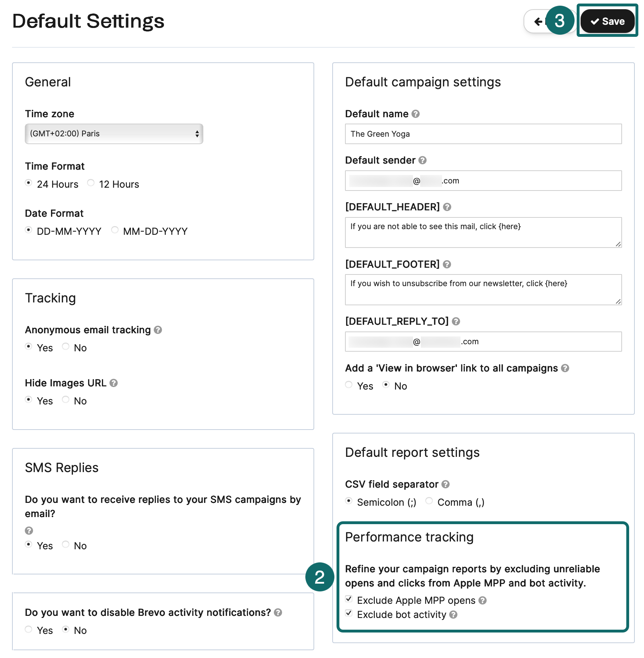
Task: Click the Save button
Action: (x=607, y=21)
